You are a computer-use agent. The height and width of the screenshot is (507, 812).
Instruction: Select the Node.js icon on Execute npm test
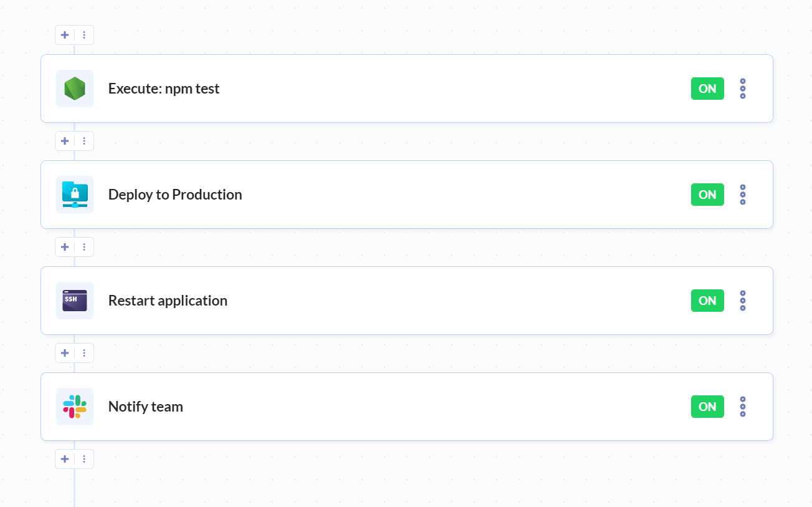point(74,88)
